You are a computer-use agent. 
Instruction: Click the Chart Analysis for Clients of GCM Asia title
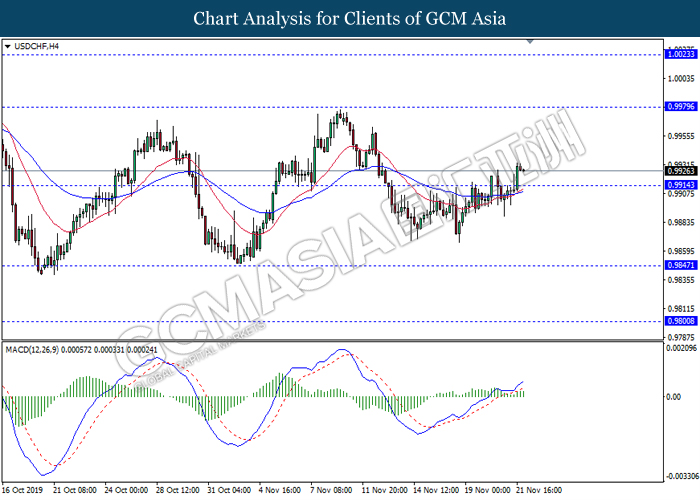pyautogui.click(x=350, y=19)
